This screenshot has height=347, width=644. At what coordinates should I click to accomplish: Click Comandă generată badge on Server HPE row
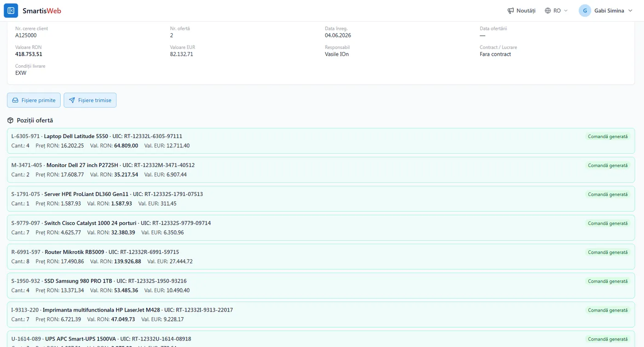coord(608,195)
